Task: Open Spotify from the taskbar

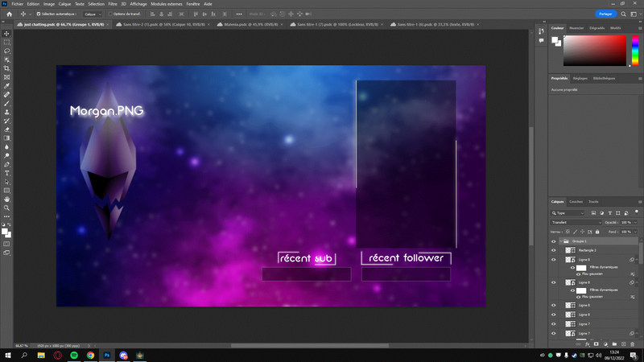Action: pyautogui.click(x=74, y=356)
